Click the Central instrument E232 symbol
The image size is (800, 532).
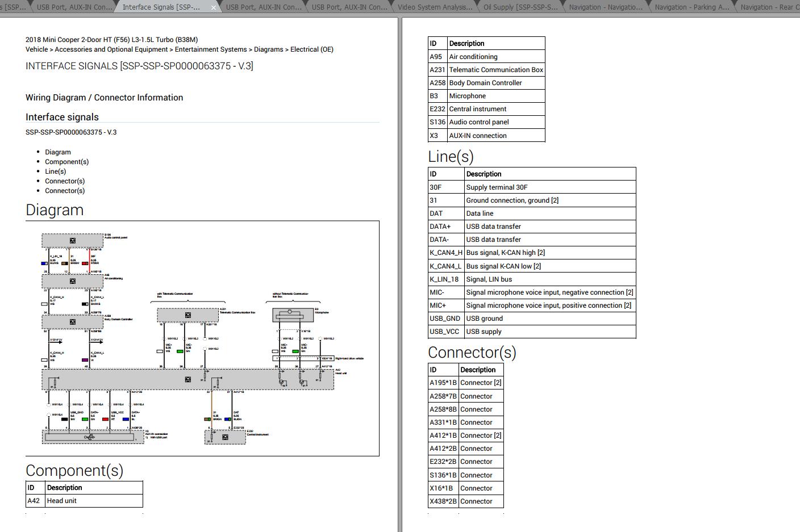click(x=225, y=437)
